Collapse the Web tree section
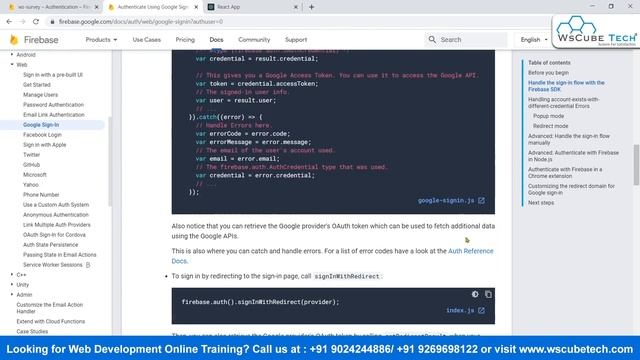Image resolution: width=640 pixels, height=360 pixels. click(12, 64)
